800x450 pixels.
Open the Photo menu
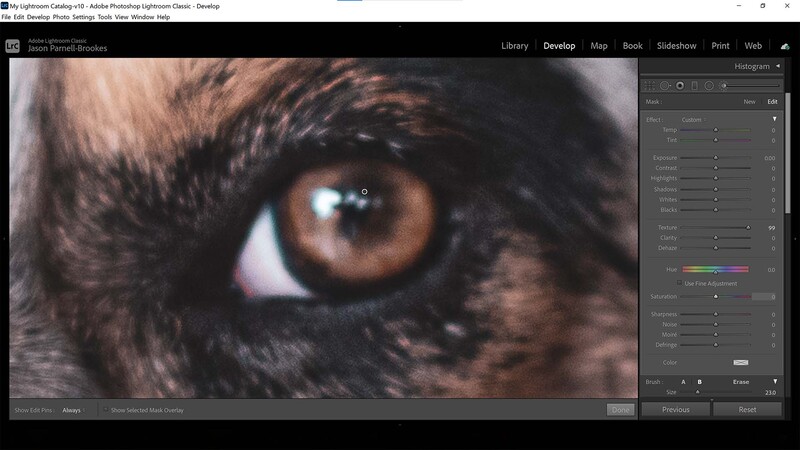pos(61,17)
